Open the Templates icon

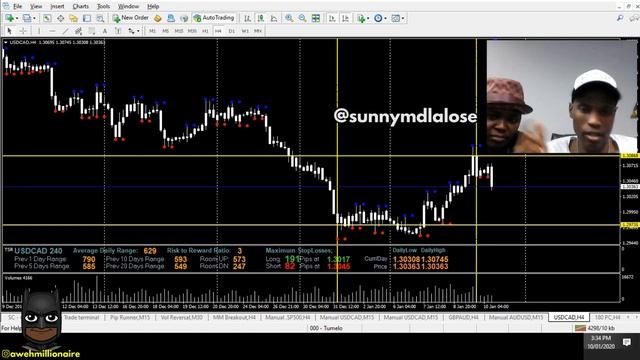[396, 18]
